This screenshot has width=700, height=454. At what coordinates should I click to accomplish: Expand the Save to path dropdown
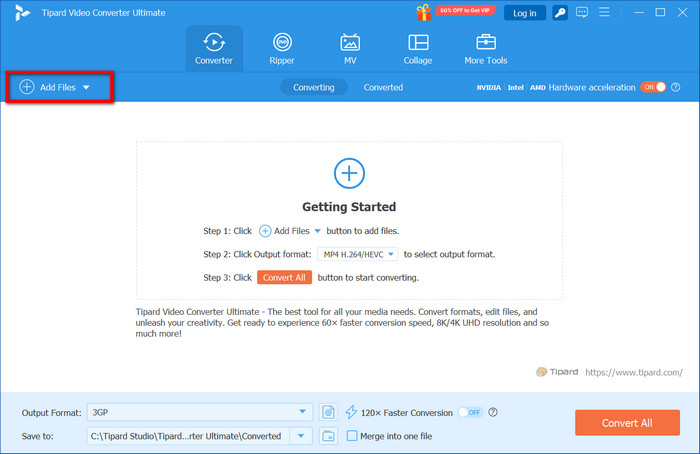304,435
